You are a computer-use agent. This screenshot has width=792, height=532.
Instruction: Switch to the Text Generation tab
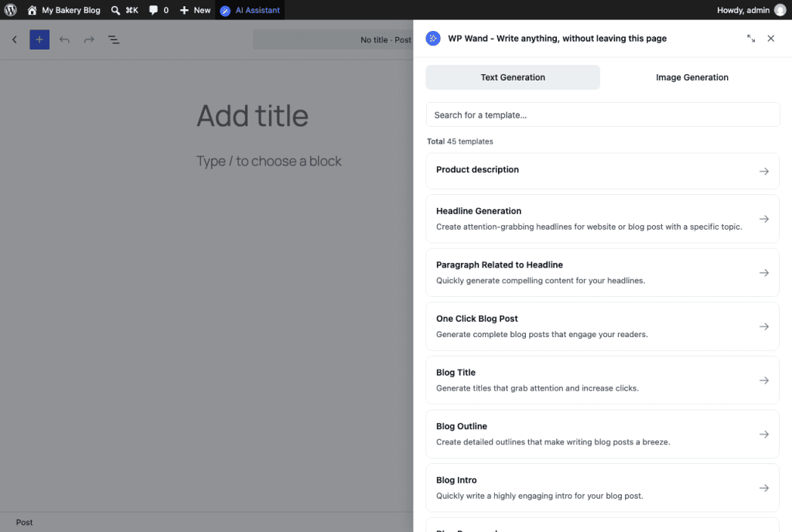(x=513, y=77)
